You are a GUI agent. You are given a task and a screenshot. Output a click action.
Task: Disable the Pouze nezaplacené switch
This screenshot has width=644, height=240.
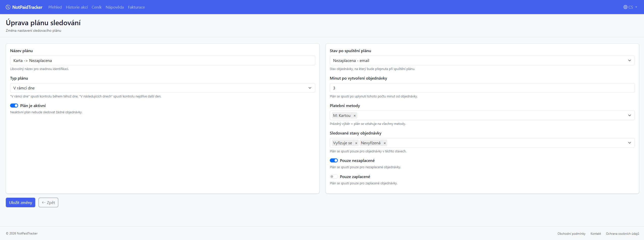[x=334, y=160]
